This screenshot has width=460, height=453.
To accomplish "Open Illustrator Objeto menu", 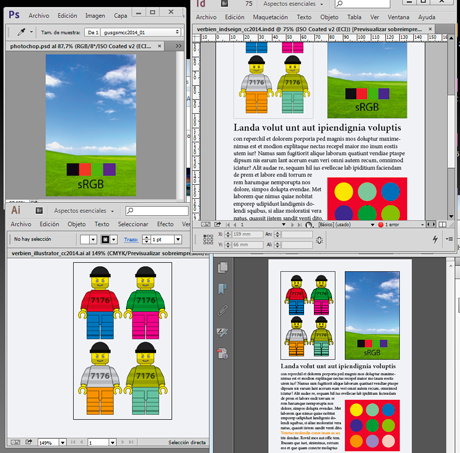I will point(77,224).
